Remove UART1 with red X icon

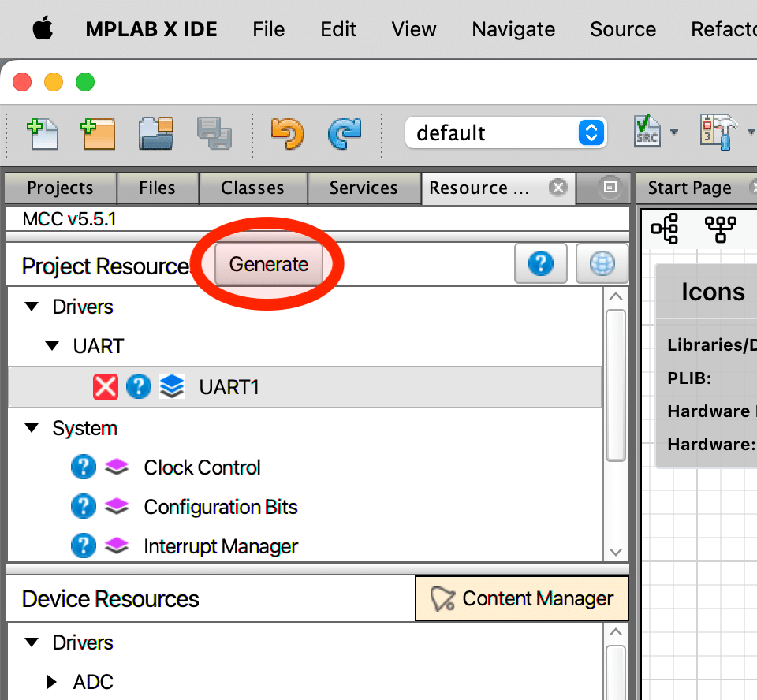105,387
